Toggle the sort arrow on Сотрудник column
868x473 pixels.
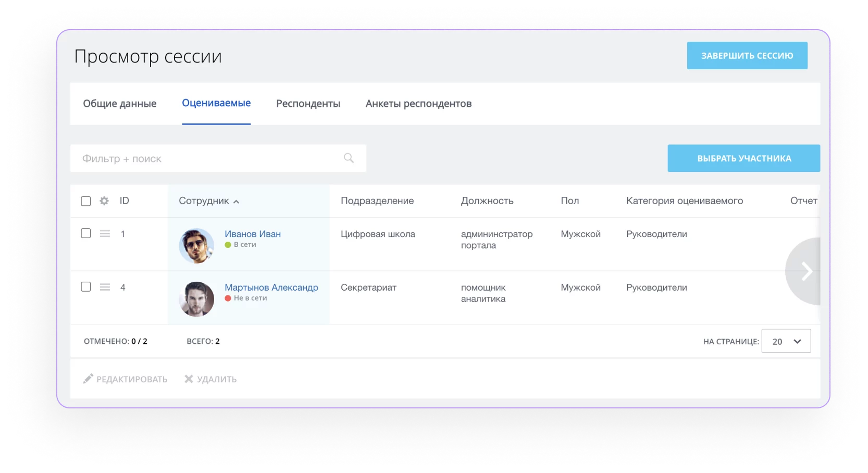pyautogui.click(x=237, y=201)
